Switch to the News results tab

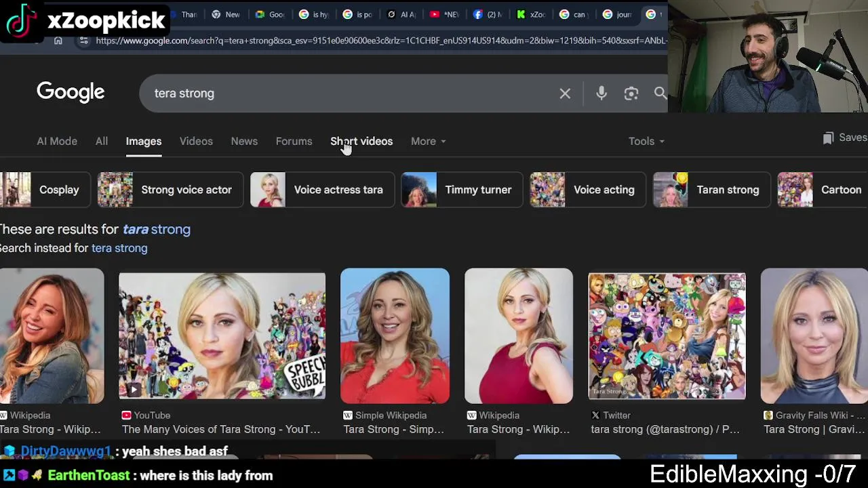tap(244, 141)
